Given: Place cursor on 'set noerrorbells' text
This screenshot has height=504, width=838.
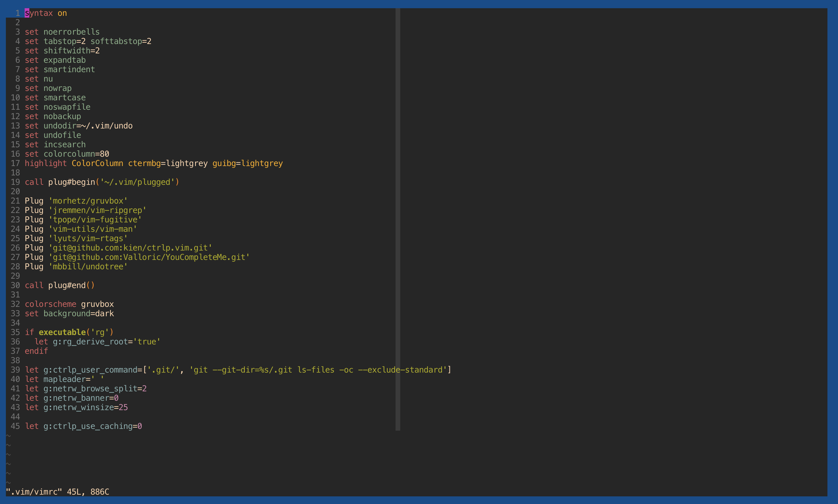Looking at the screenshot, I should (x=62, y=32).
